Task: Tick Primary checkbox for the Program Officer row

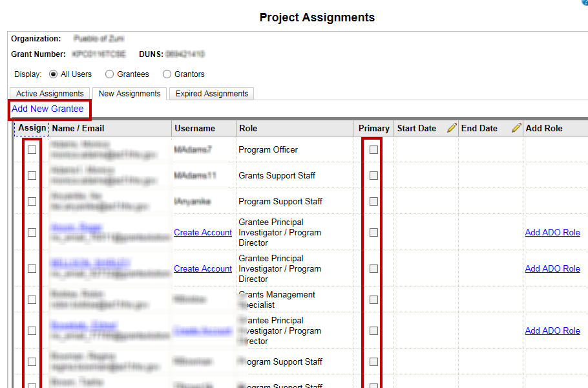Action: pyautogui.click(x=373, y=149)
